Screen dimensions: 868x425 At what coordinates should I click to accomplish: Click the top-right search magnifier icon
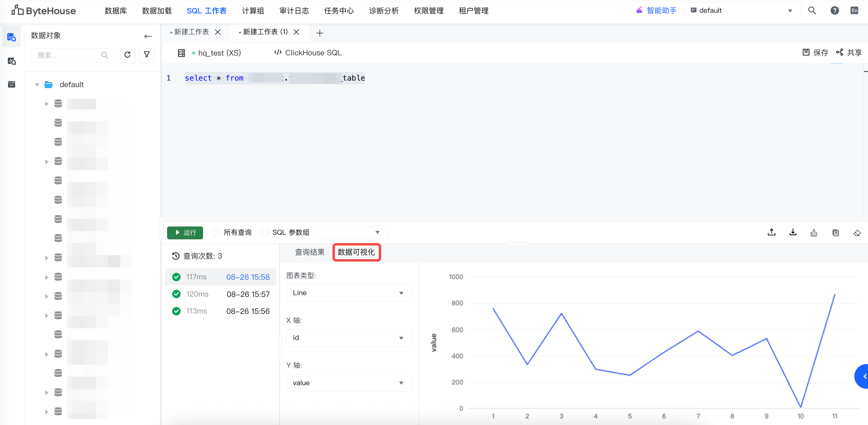click(x=812, y=10)
